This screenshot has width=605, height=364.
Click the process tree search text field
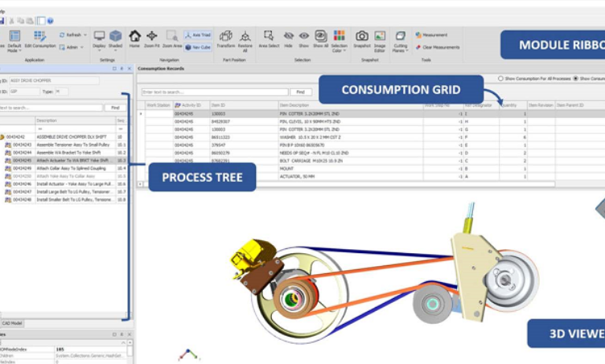tap(50, 108)
